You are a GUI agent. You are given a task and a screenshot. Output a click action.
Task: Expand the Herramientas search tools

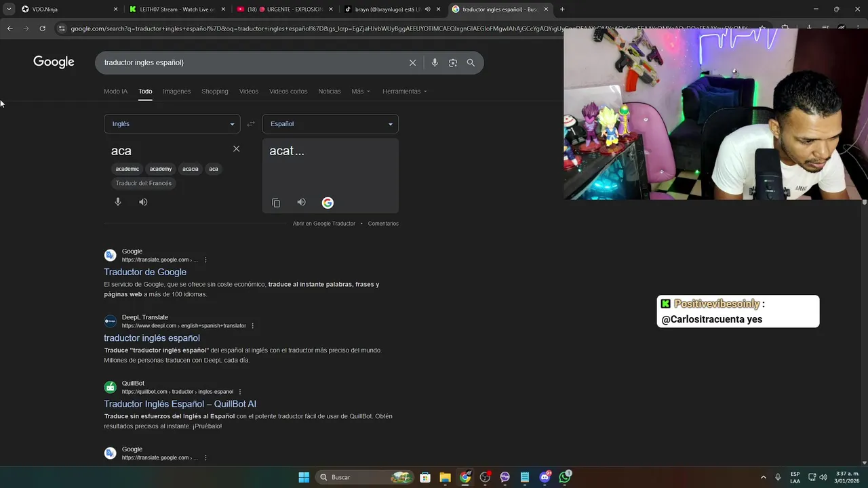click(405, 91)
